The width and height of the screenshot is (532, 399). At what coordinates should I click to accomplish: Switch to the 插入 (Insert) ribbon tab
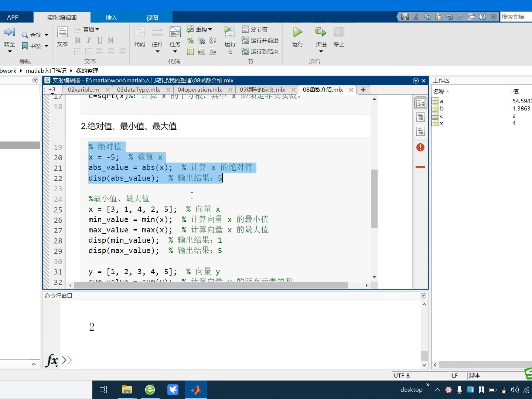click(111, 17)
